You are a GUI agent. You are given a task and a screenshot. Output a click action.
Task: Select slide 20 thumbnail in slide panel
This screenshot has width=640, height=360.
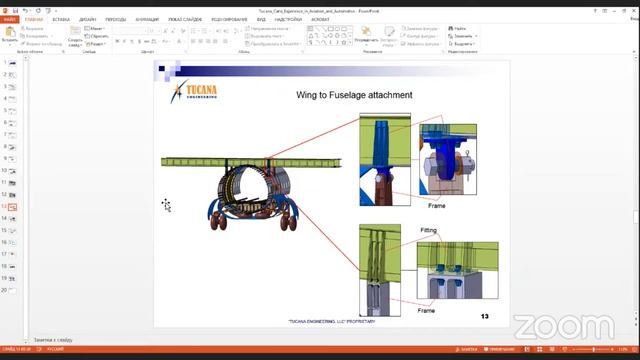[12, 291]
